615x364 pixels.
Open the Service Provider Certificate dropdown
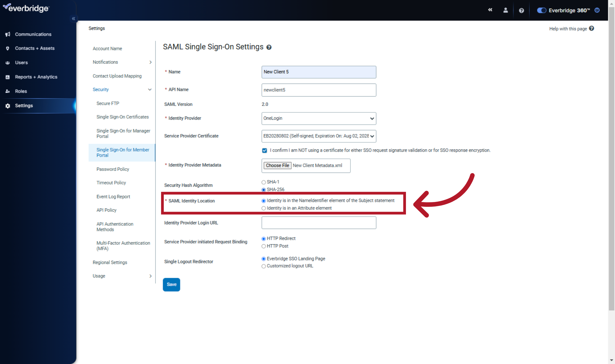pos(319,136)
